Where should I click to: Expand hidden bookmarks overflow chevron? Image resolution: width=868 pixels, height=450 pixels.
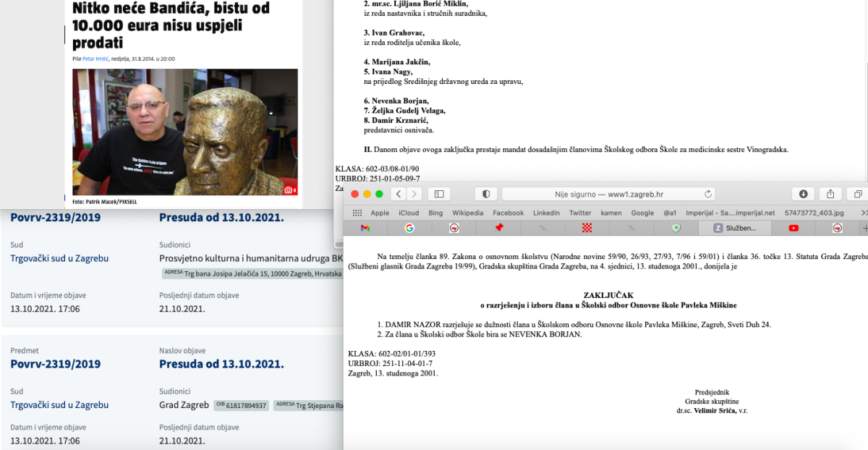click(x=864, y=213)
